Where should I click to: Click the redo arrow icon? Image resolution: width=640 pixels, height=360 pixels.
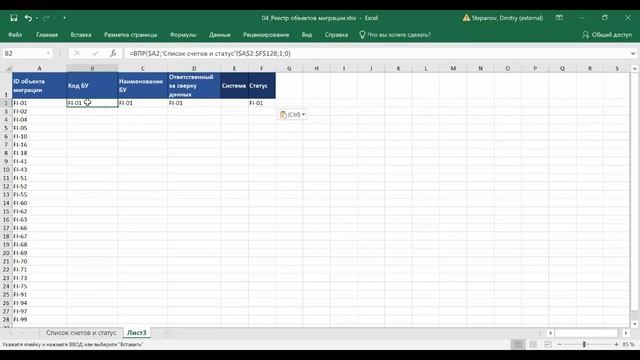click(x=46, y=18)
